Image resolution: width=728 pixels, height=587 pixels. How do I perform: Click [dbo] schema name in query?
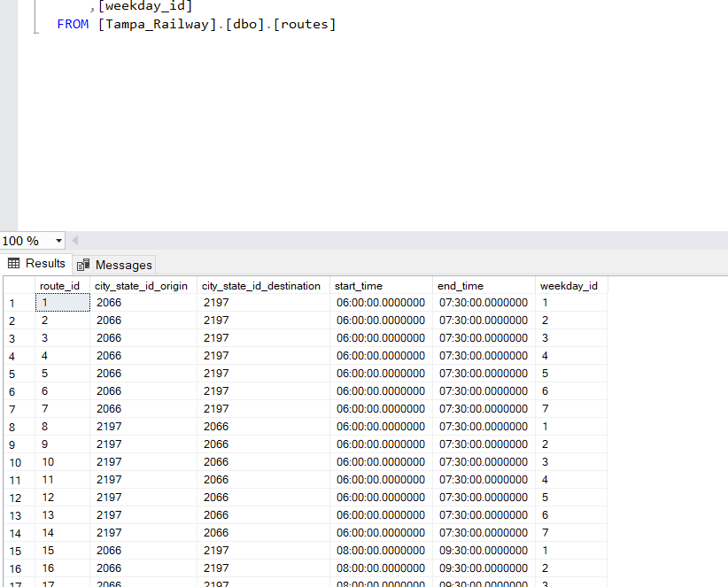click(x=244, y=24)
